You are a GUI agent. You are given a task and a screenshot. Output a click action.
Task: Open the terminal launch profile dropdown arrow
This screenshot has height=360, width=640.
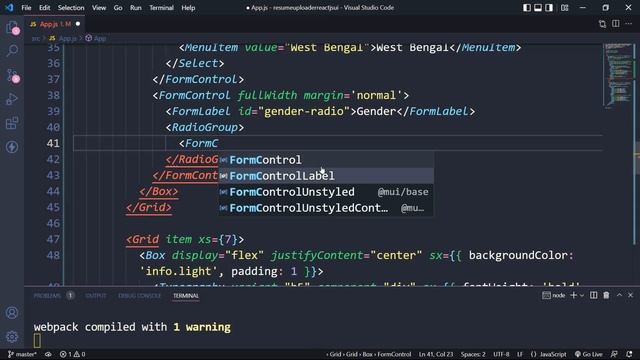(582, 295)
